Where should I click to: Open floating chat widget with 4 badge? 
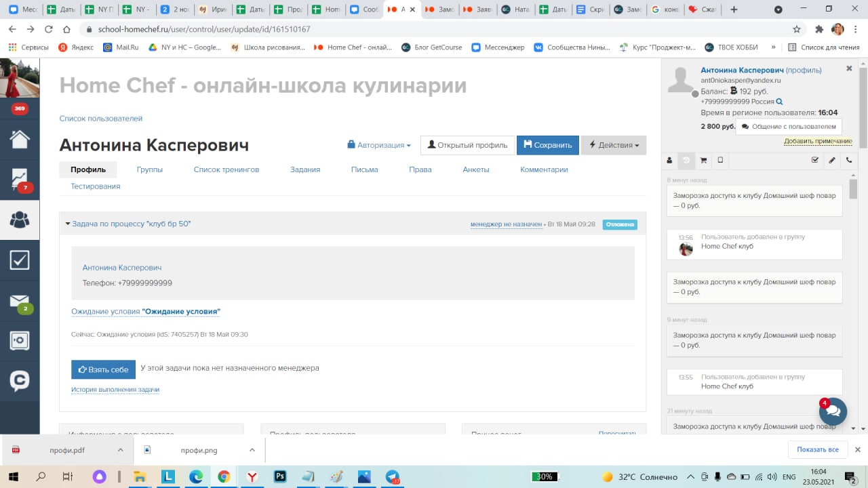pyautogui.click(x=833, y=411)
